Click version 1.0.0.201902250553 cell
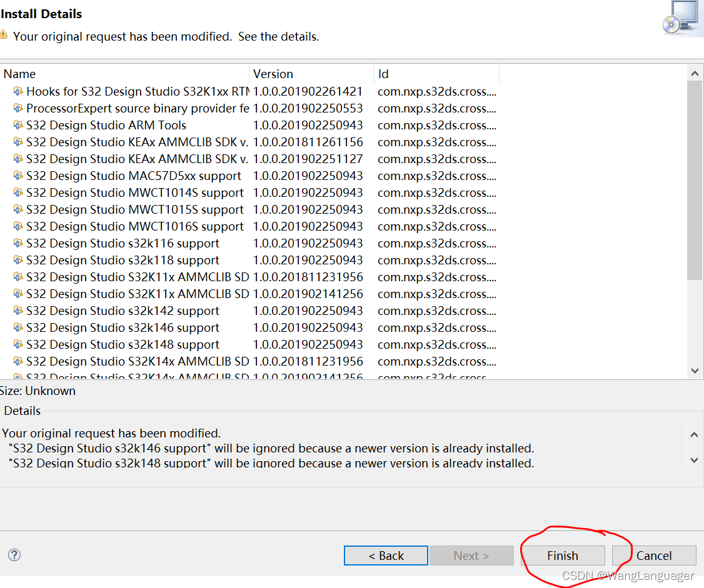704x588 pixels. coord(308,109)
